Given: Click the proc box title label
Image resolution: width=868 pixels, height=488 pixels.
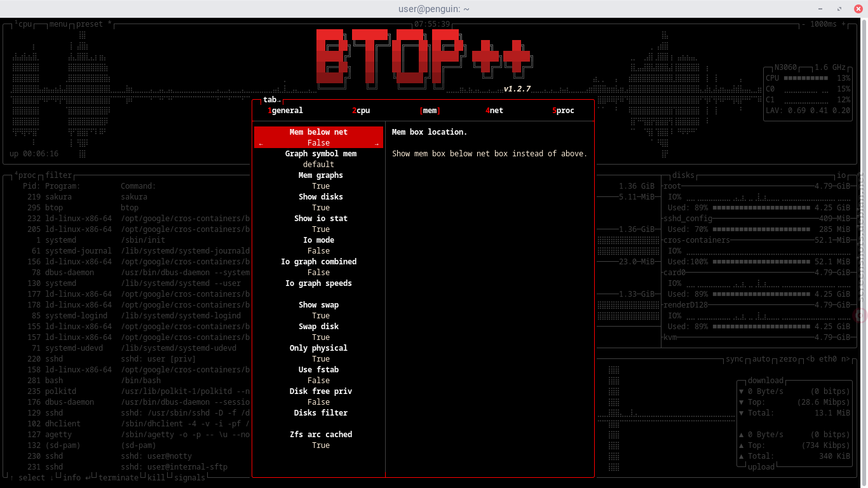Looking at the screenshot, I should pos(25,175).
